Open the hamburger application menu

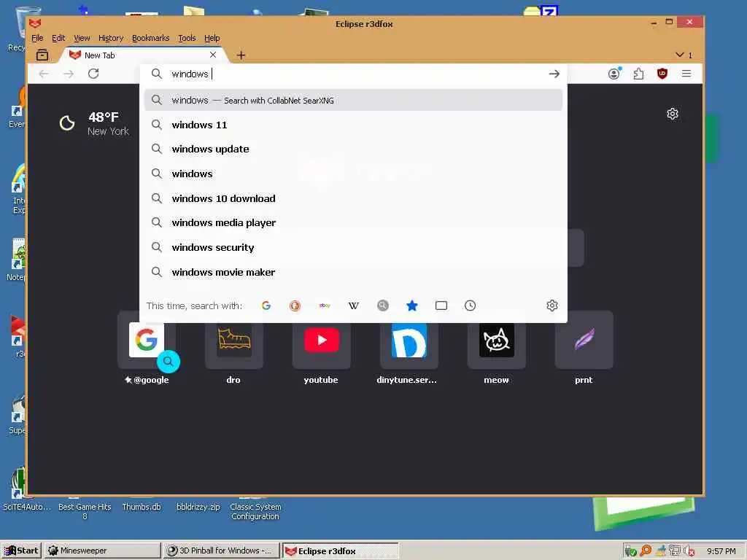(686, 74)
